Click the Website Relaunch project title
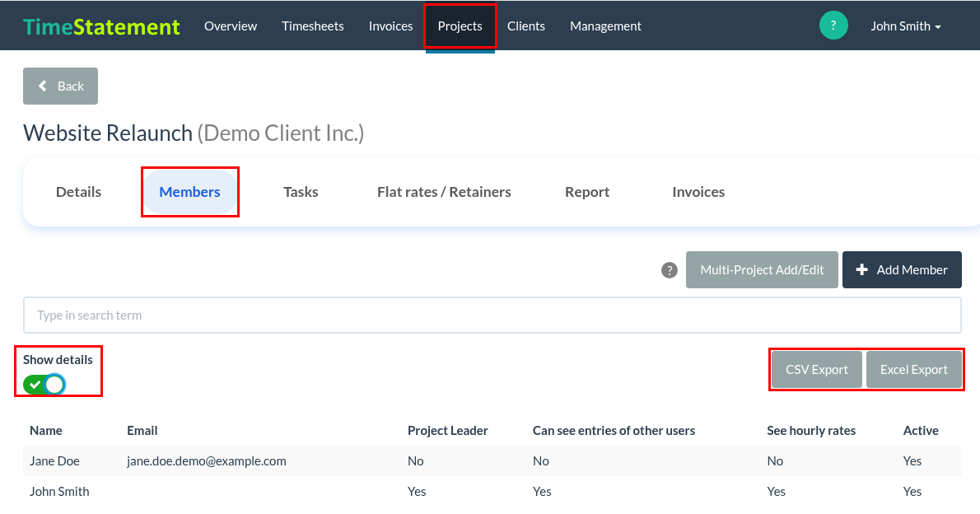This screenshot has height=514, width=980. point(108,133)
